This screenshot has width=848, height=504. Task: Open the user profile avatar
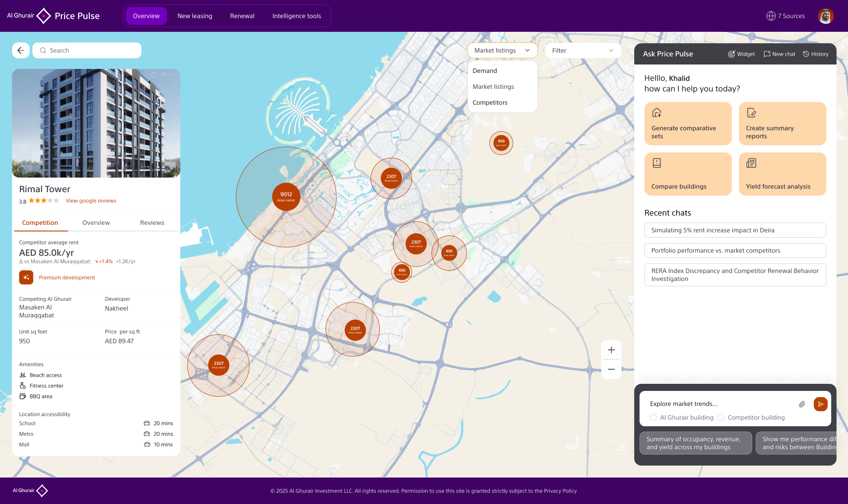point(825,16)
